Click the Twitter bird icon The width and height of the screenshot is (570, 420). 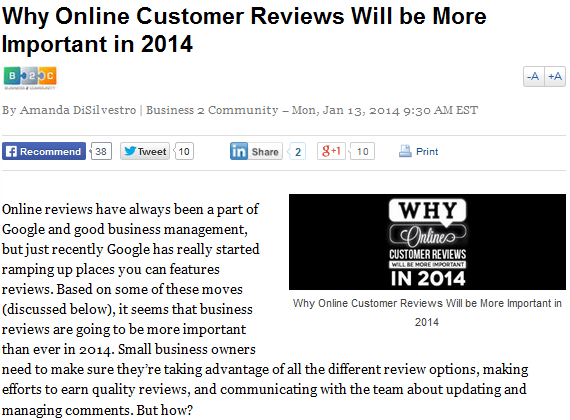point(130,151)
